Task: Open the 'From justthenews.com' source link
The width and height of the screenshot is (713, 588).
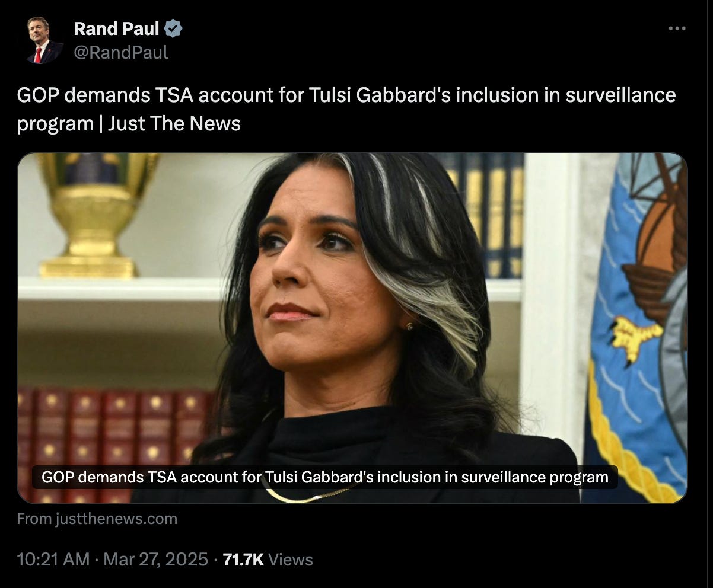Action: 97,519
